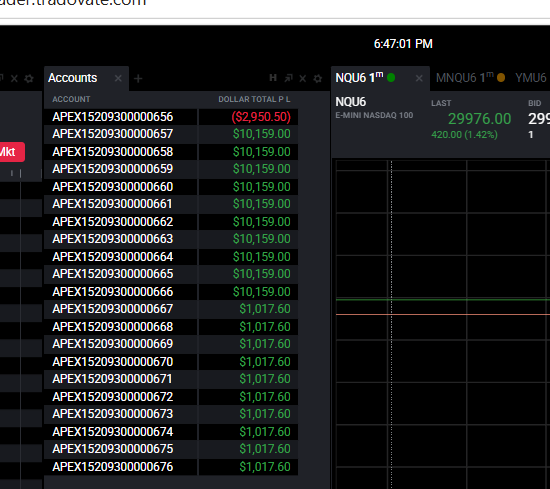This screenshot has width=550, height=489.
Task: Click $10,159.00 P L for account ending 666
Action: pyautogui.click(x=262, y=292)
